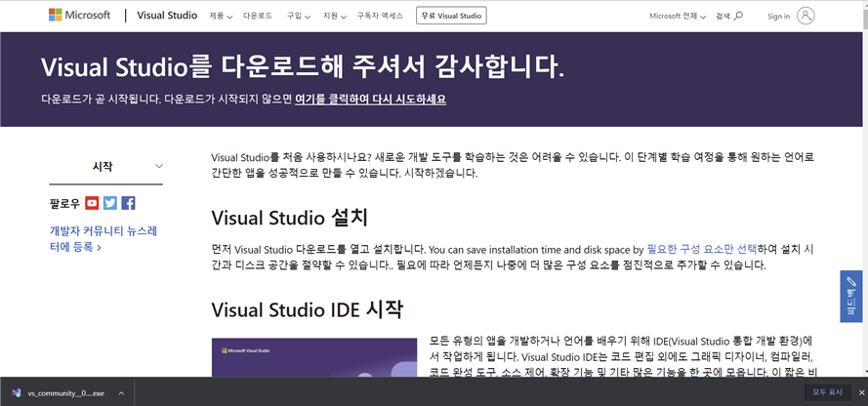This screenshot has height=406, width=868.
Task: Click the 팔로우 label
Action: click(64, 203)
